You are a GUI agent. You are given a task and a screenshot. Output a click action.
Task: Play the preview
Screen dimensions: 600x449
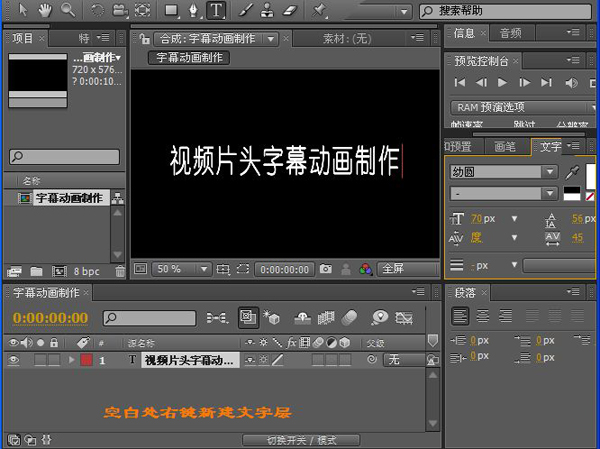(x=502, y=83)
